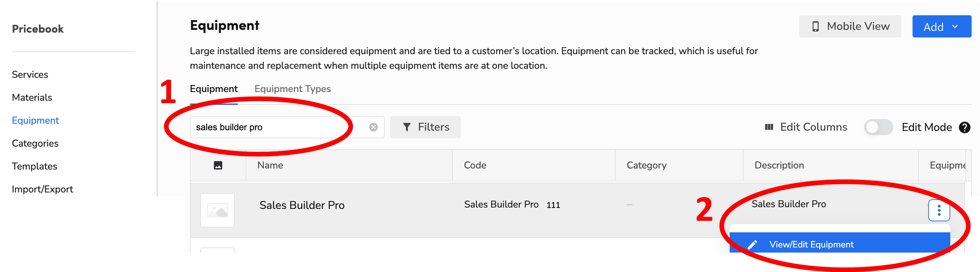
Task: Open the Import/Export page
Action: pos(42,189)
